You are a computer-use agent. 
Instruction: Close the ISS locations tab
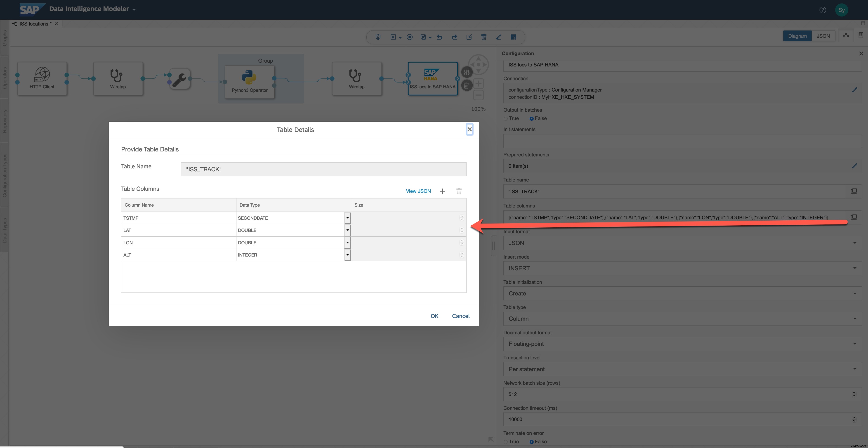point(57,23)
